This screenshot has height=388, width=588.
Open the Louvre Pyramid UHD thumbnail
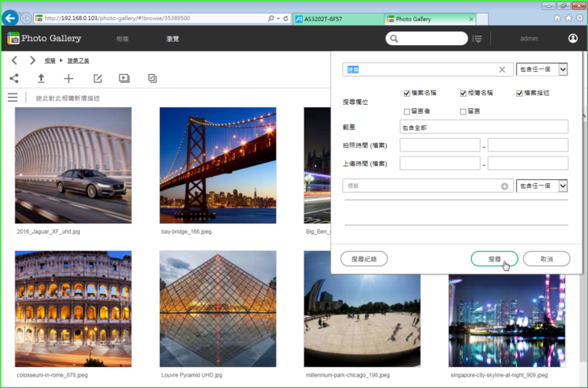[x=217, y=308]
